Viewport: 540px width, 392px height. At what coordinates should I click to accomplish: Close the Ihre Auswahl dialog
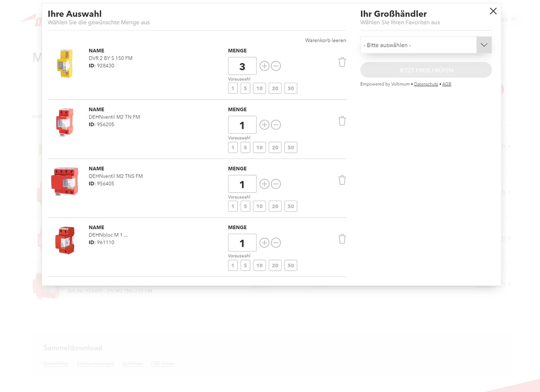(x=493, y=11)
